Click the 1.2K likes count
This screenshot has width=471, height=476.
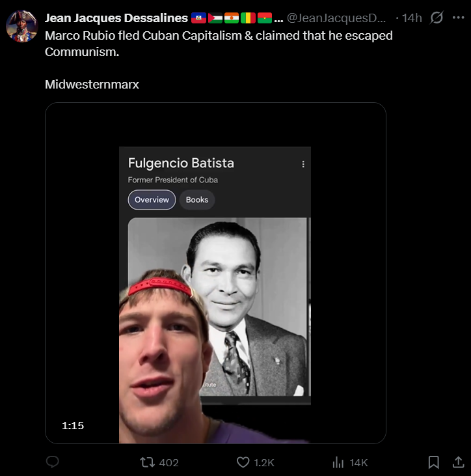point(264,462)
